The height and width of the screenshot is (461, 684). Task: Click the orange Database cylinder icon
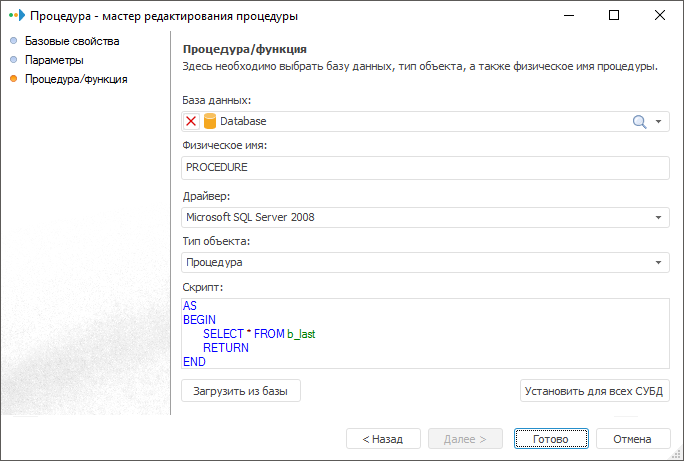[x=210, y=121]
